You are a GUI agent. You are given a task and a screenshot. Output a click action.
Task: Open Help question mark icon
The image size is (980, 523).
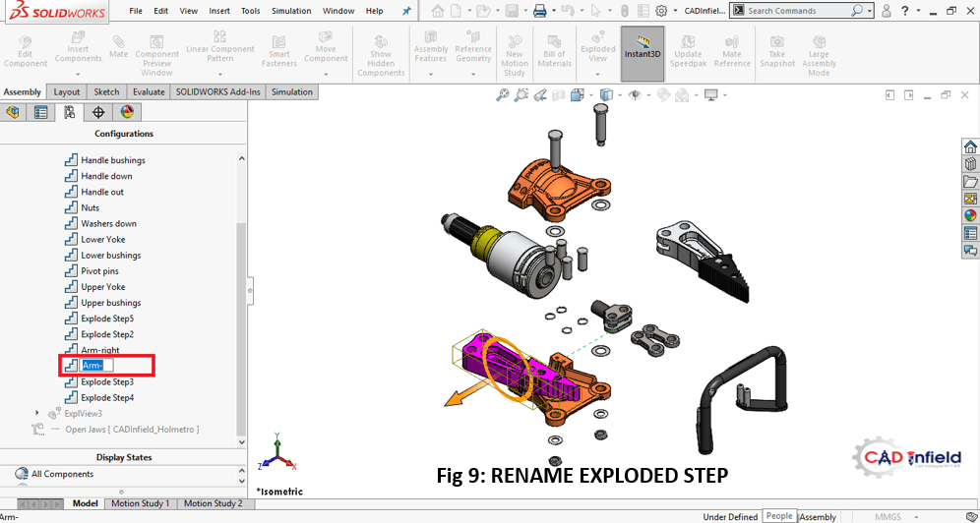point(905,11)
